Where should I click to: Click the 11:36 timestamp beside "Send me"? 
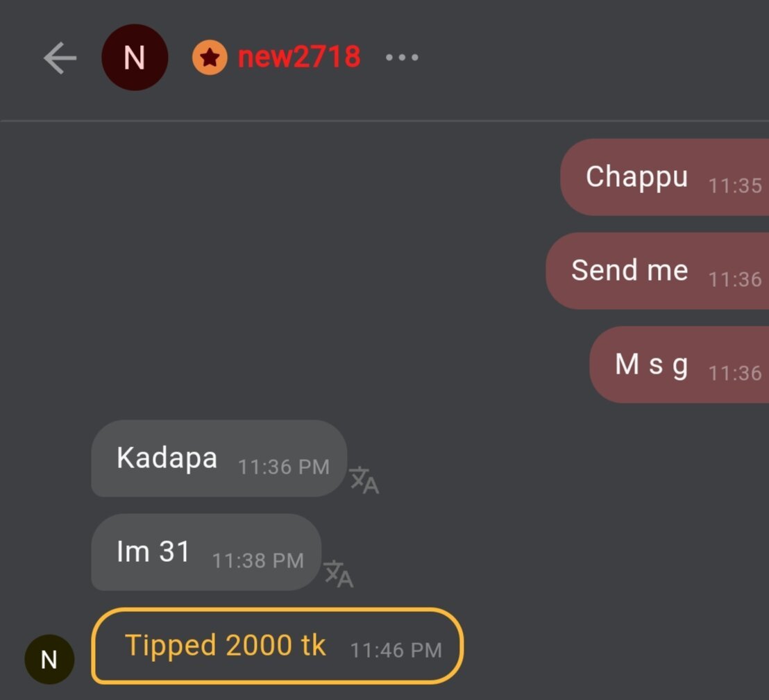tap(735, 279)
